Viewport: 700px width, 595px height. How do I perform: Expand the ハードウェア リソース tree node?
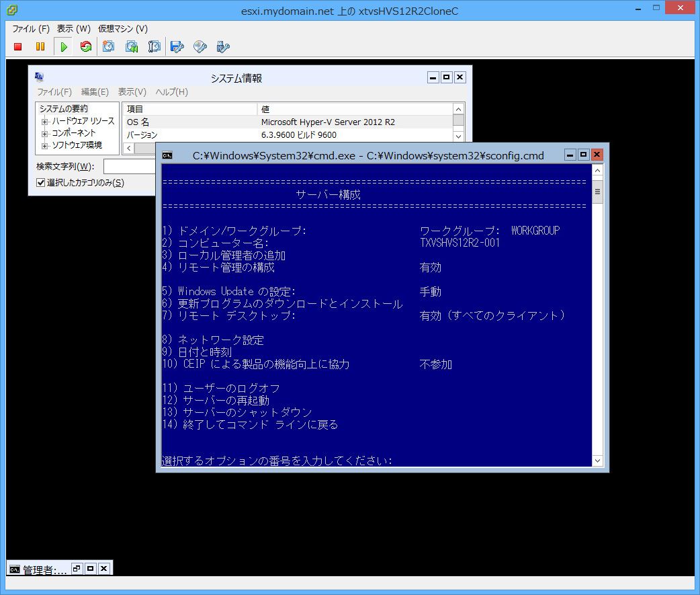44,122
